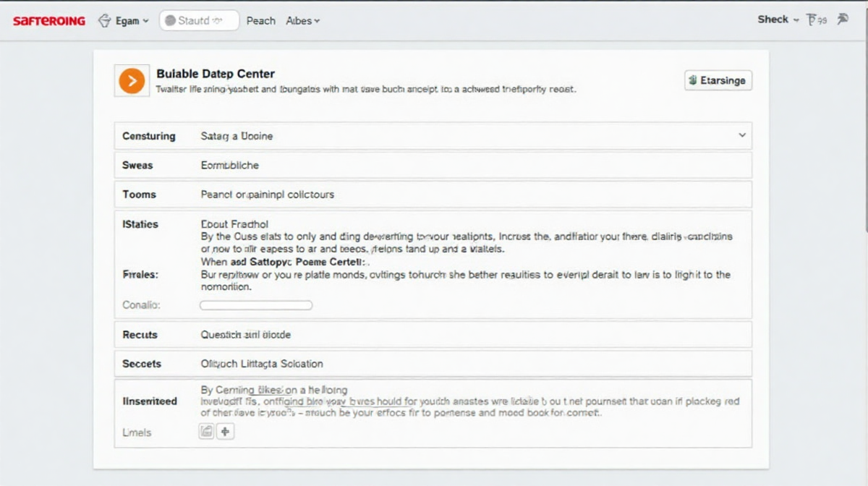Click the Conalio input field

point(256,305)
